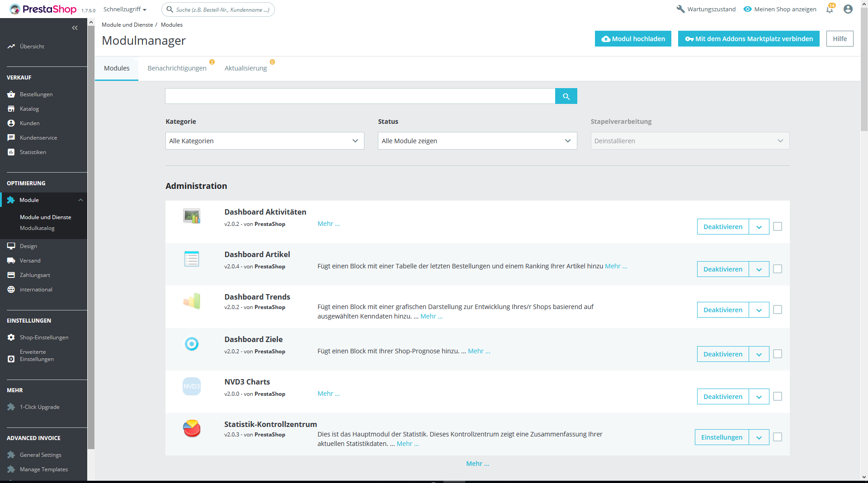
Task: Select the Dashboard Artikel checkbox
Action: pyautogui.click(x=778, y=269)
